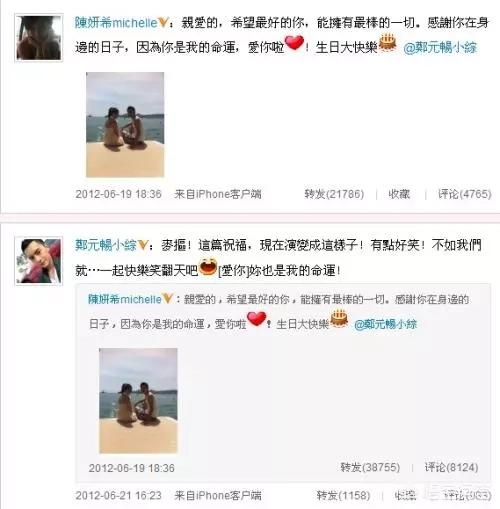Open 鄭元暢小綜 profile name in second post
The width and height of the screenshot is (500, 509).
(106, 245)
